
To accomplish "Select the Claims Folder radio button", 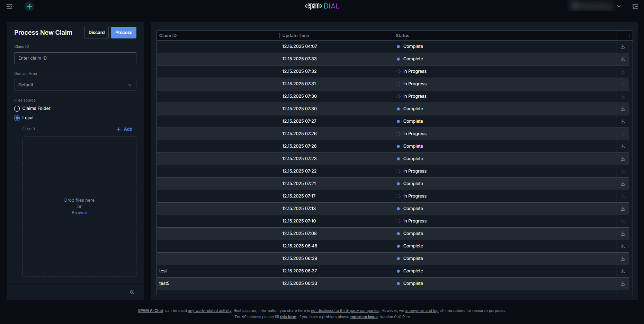I will click(x=17, y=108).
